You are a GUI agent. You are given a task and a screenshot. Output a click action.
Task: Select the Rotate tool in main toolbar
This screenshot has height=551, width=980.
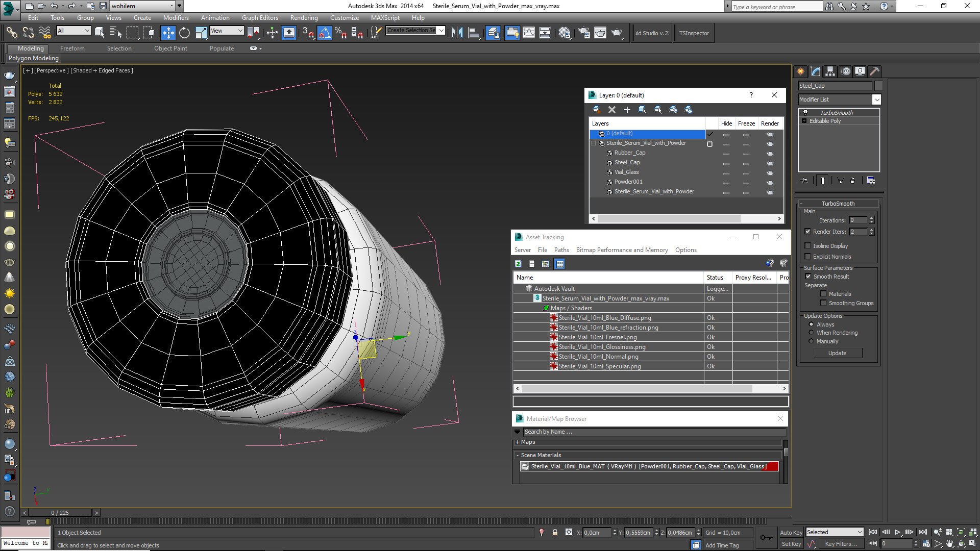click(x=184, y=33)
